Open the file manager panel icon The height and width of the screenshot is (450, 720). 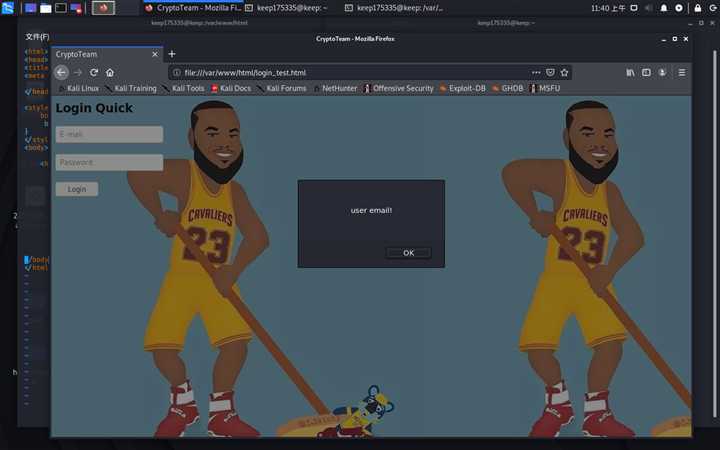45,8
